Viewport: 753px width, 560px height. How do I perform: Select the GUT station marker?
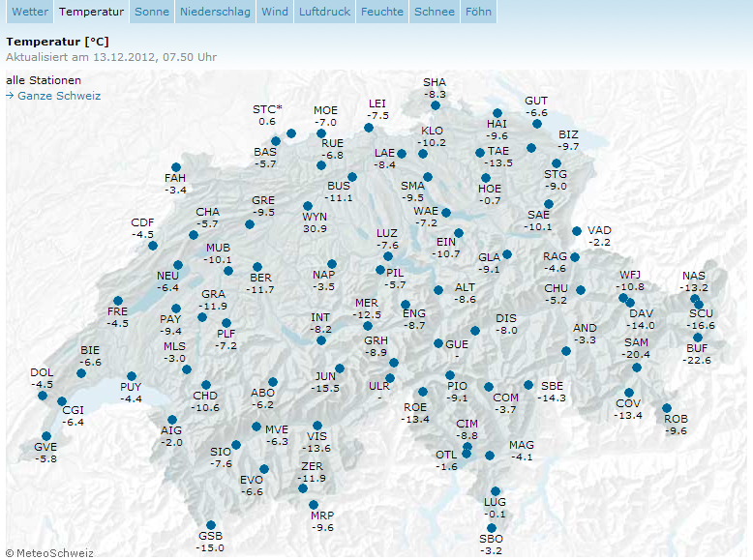(537, 124)
